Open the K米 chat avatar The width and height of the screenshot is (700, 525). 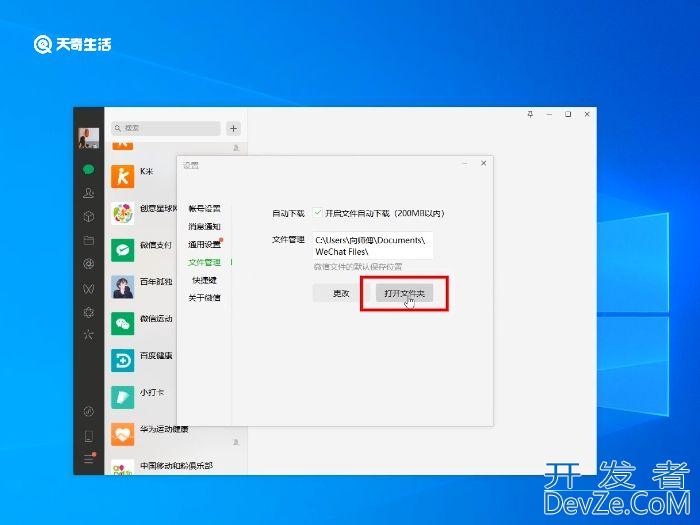(122, 176)
